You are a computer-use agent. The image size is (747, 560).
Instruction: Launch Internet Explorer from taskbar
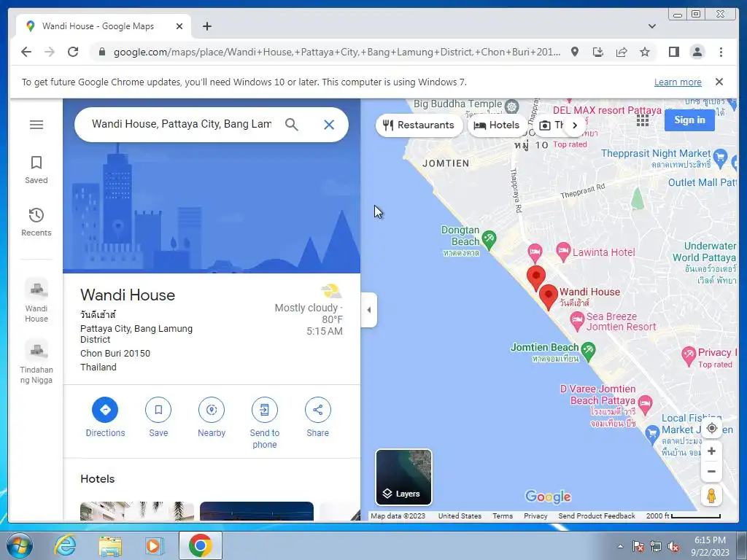point(65,545)
